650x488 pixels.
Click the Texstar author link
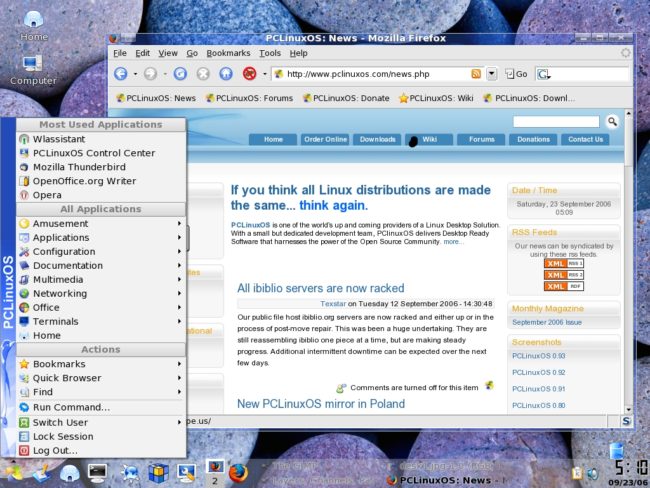tap(333, 304)
